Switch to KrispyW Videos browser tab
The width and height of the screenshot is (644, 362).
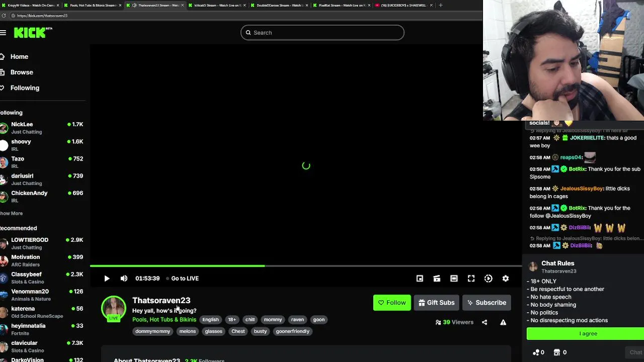[x=30, y=5]
